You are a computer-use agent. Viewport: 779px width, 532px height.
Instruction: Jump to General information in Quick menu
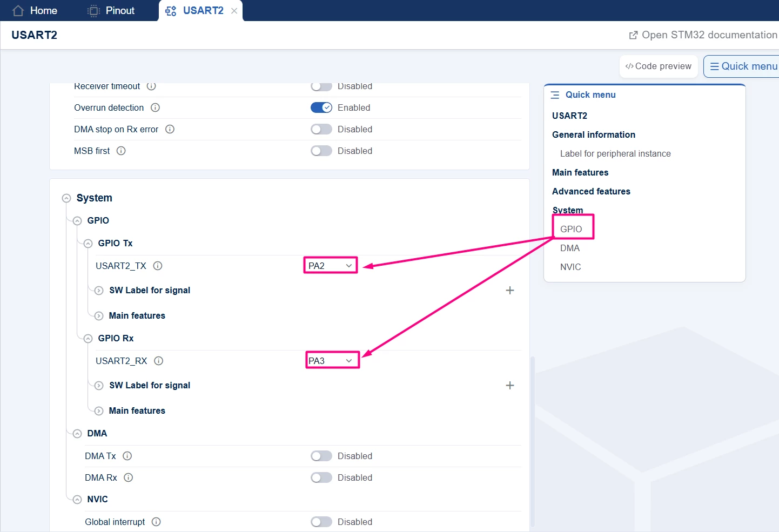tap(594, 134)
